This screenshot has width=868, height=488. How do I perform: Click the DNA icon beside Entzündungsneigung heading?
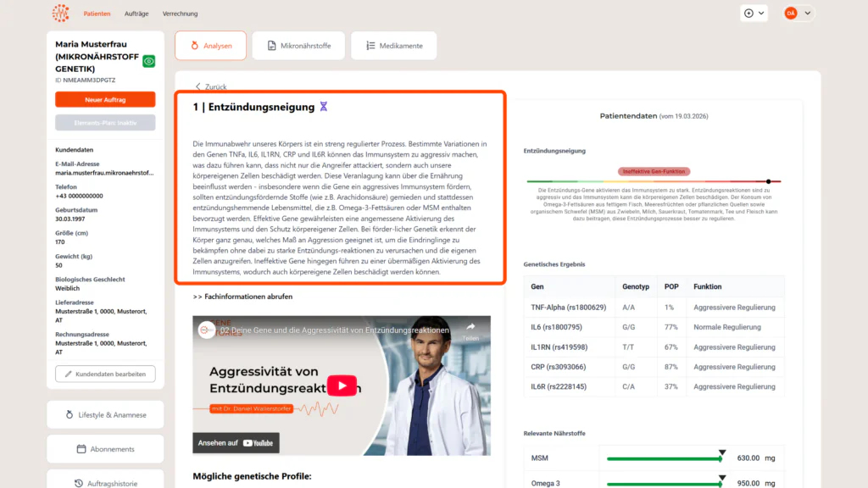[x=323, y=107]
